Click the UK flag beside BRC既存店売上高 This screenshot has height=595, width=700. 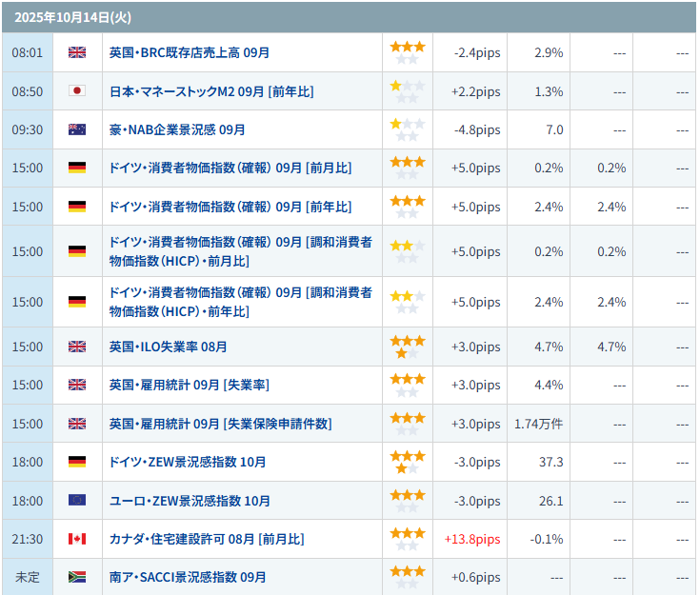pos(77,53)
